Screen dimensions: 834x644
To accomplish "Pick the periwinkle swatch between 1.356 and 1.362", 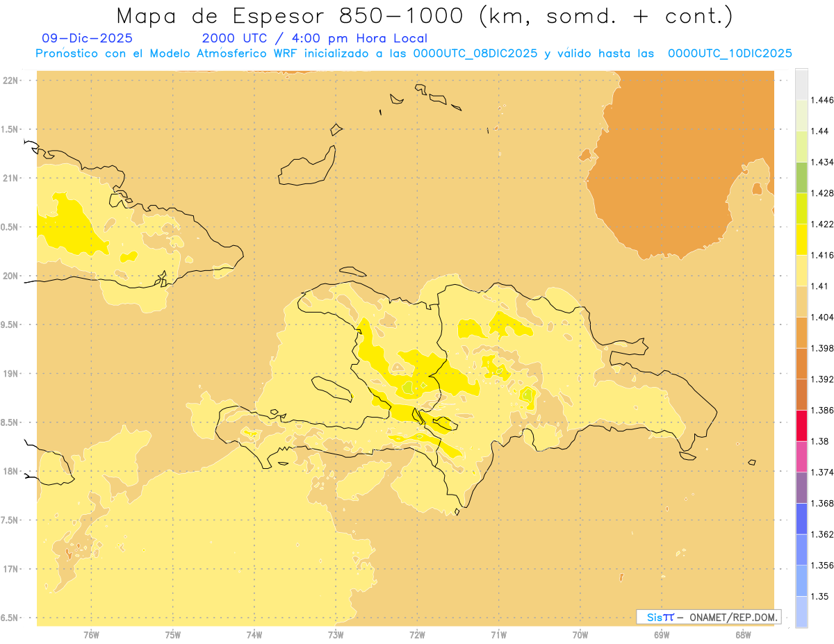I will [801, 550].
